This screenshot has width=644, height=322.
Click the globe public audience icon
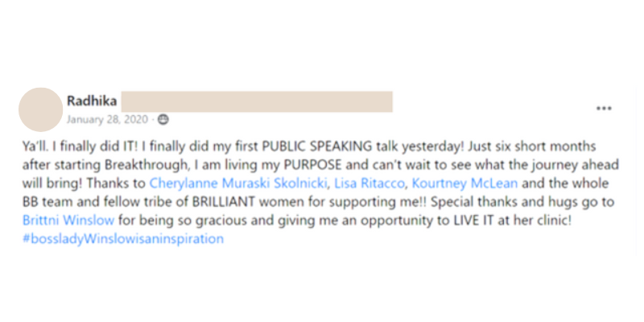163,119
